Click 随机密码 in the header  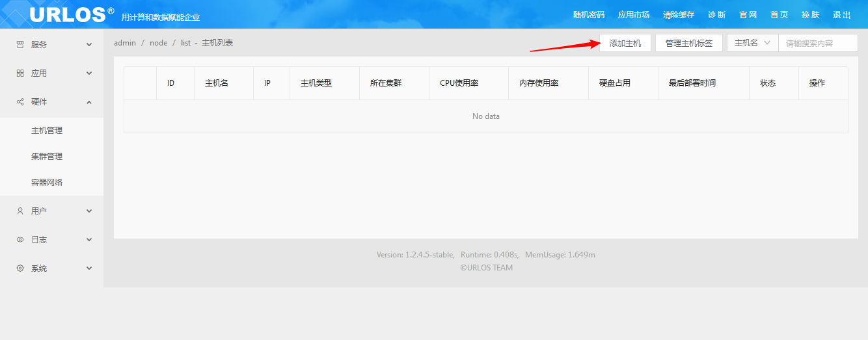pos(589,15)
